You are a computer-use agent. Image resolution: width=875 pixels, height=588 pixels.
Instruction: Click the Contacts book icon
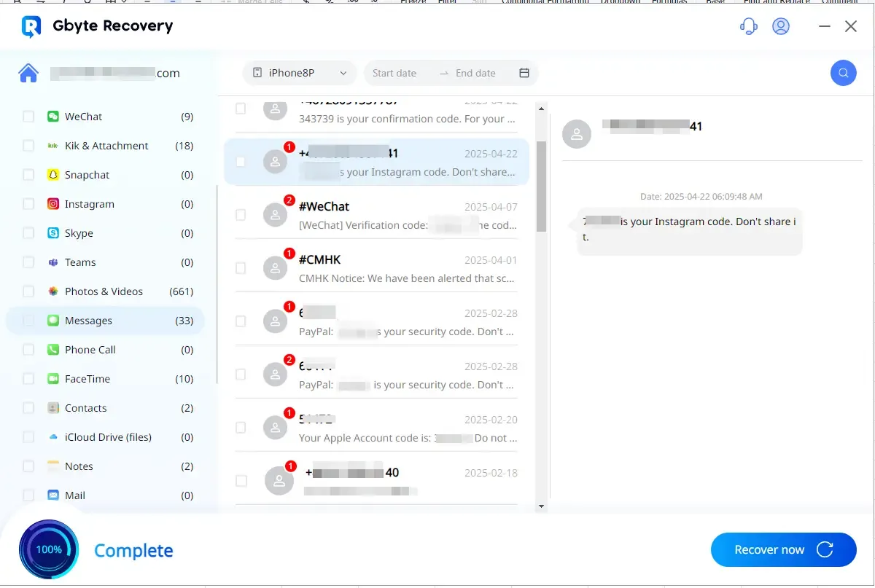tap(53, 408)
